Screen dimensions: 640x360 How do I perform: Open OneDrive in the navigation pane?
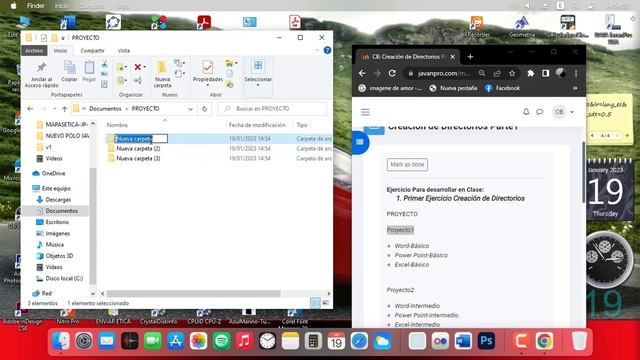tap(53, 173)
